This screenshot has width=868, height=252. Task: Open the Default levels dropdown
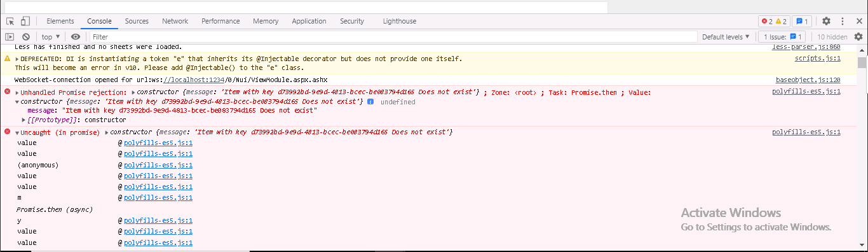click(726, 37)
